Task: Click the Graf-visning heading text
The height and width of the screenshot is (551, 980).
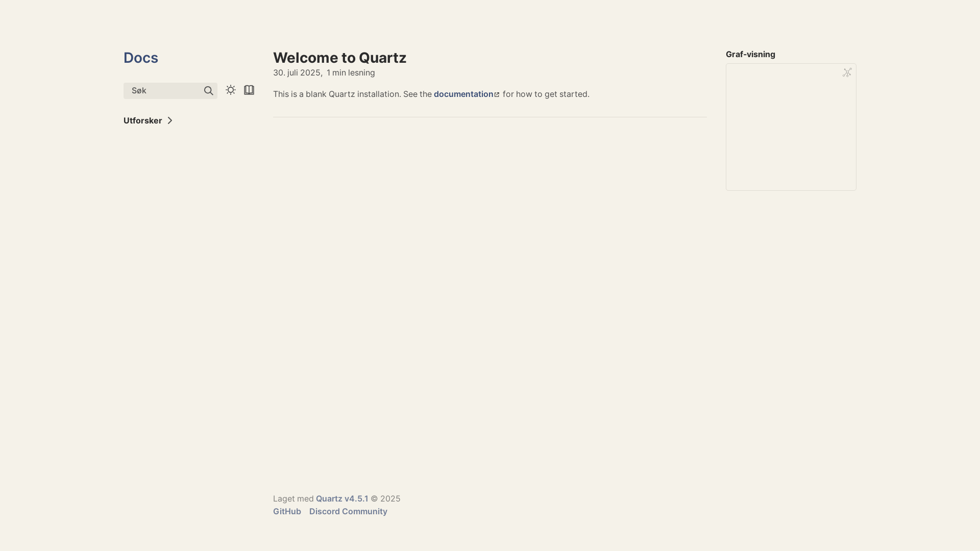Action: 750,54
